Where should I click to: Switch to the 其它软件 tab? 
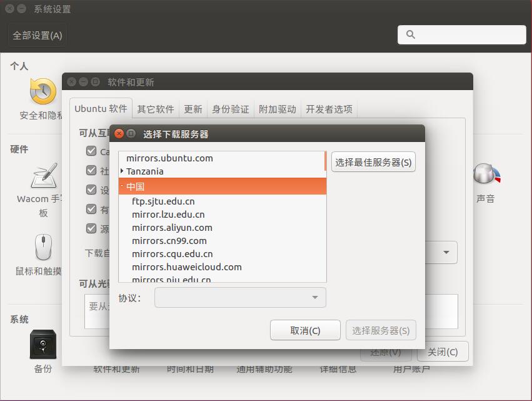pos(156,109)
